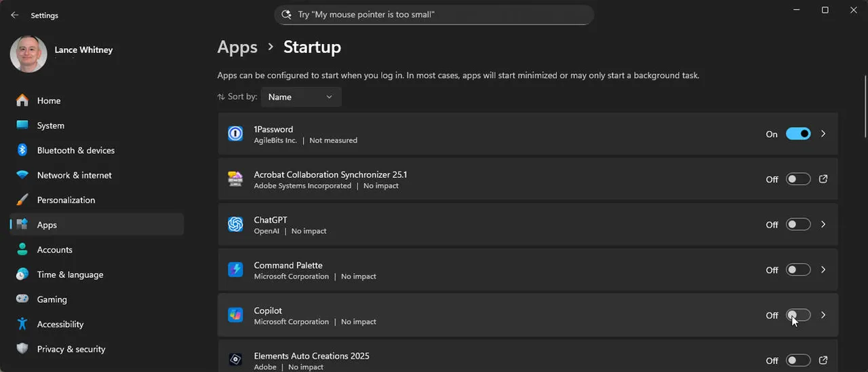This screenshot has height=372, width=868.
Task: Click the Privacy & security shield icon
Action: click(x=22, y=349)
